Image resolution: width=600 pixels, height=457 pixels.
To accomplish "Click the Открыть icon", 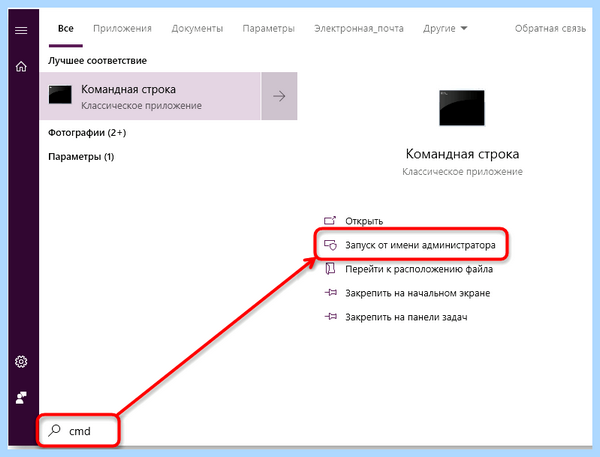I will (330, 221).
